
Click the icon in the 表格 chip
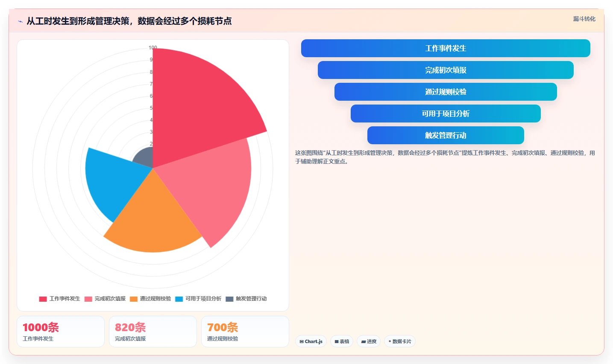(337, 341)
